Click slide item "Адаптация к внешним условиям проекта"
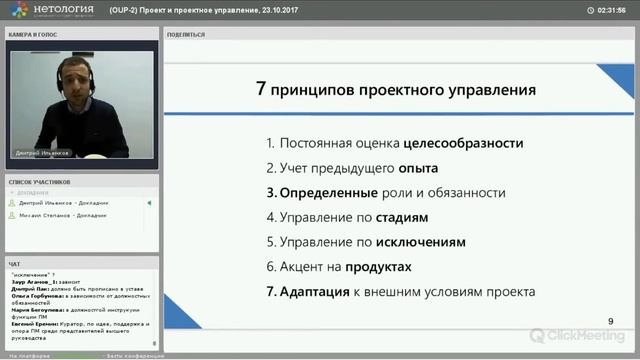Screen dimensions: 640x360 401,292
